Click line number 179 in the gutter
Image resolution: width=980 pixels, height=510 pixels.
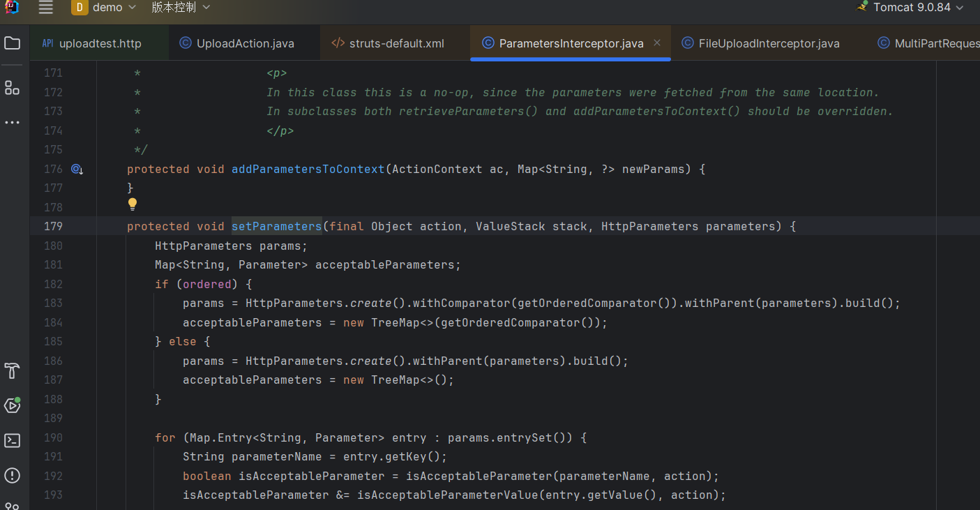coord(53,226)
